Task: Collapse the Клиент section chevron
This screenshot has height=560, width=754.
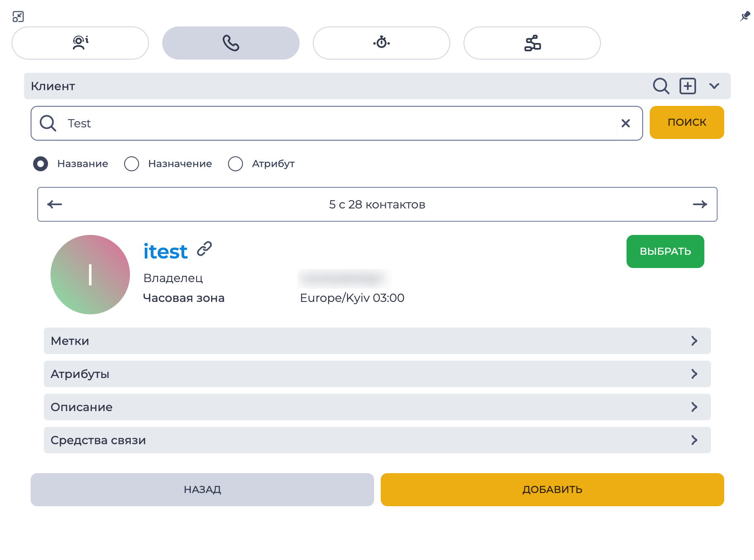Action: tap(714, 86)
